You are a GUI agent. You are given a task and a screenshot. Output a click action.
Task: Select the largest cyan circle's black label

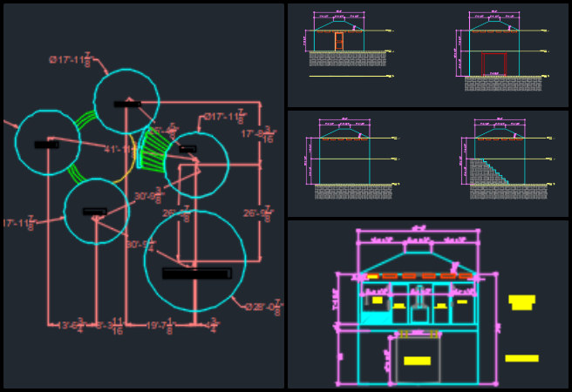197,274
